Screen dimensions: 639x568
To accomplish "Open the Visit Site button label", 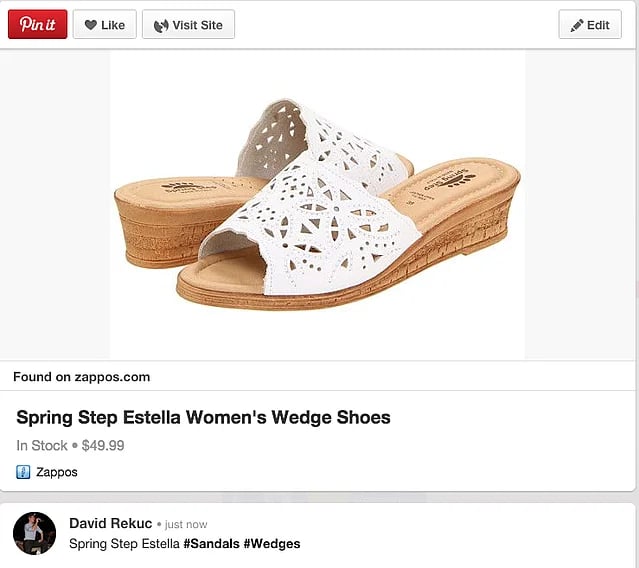I will (x=197, y=25).
